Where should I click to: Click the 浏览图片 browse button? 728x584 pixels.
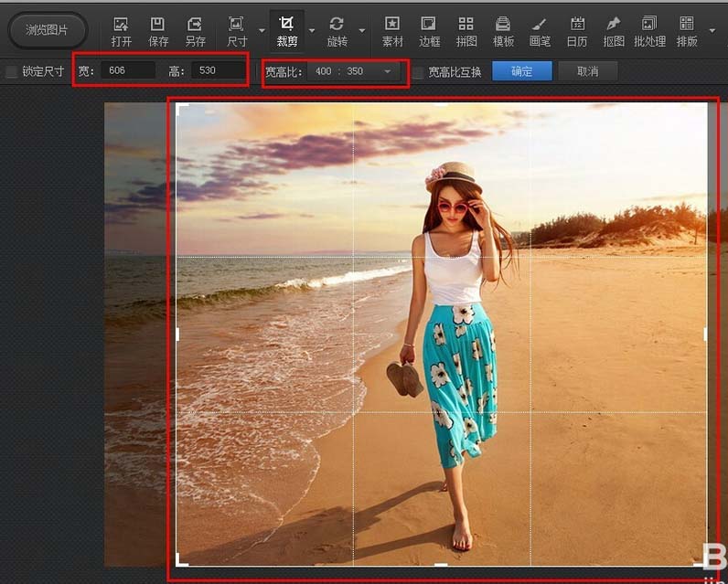(x=47, y=30)
